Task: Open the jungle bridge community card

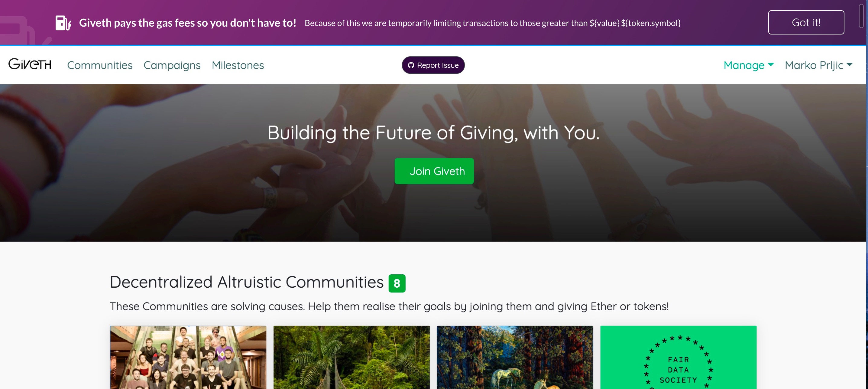Action: coord(351,357)
